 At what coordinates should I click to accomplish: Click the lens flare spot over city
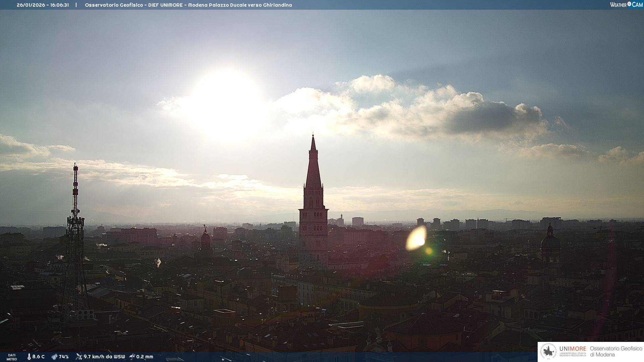(416, 238)
